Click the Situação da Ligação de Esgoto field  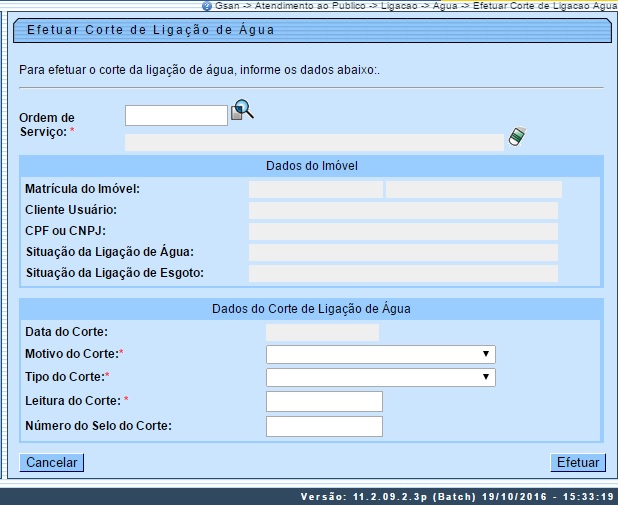pos(403,273)
